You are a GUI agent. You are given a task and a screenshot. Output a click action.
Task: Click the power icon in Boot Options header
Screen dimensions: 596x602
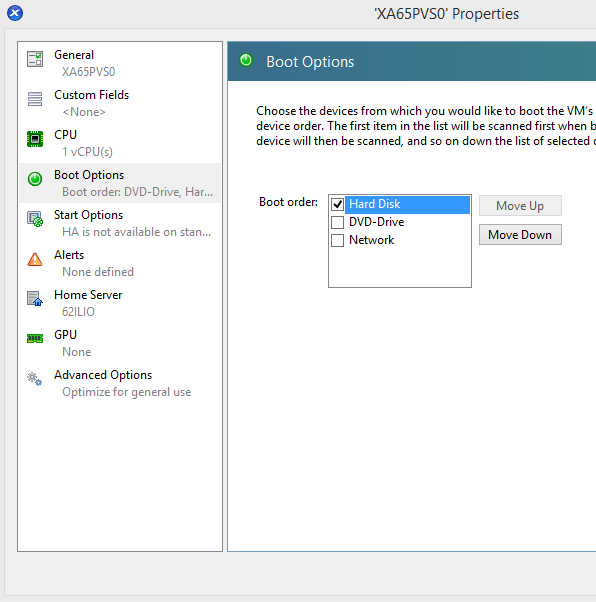(246, 60)
